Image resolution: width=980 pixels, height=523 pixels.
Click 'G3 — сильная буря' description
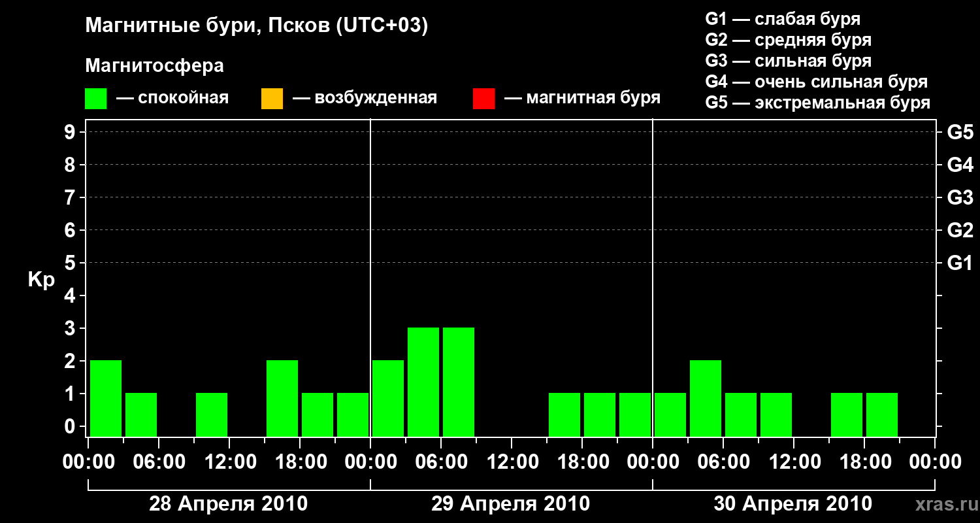point(788,61)
